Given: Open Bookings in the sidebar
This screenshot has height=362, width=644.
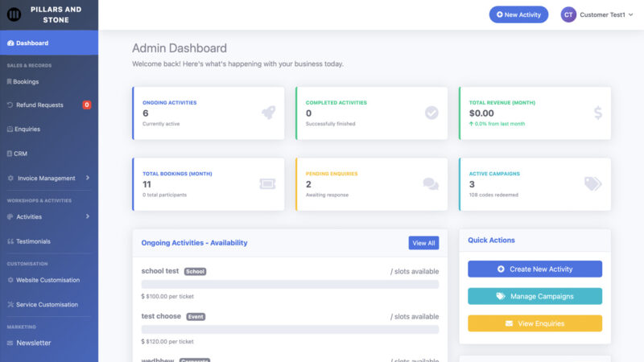Looking at the screenshot, I should coord(25,81).
